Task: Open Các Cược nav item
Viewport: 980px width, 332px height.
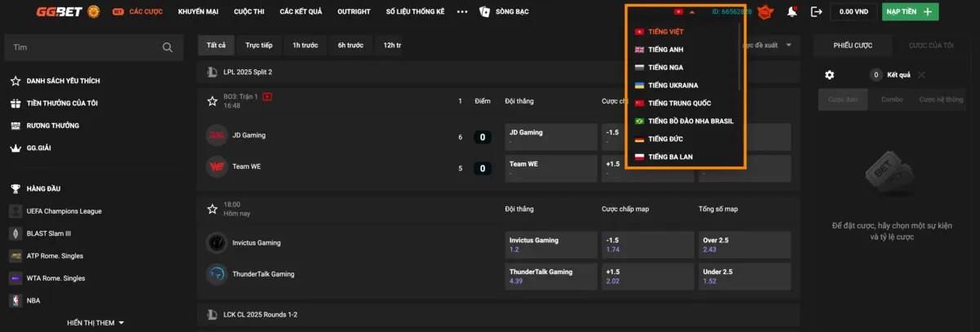Action: (138, 12)
